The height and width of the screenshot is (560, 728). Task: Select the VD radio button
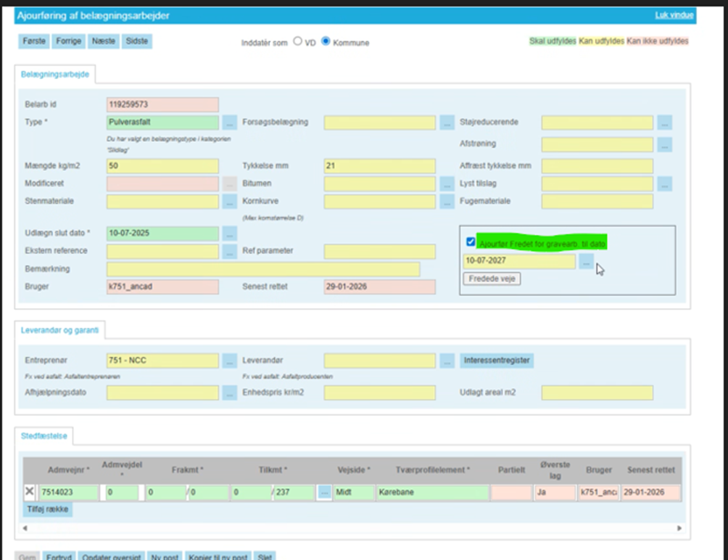click(x=297, y=42)
